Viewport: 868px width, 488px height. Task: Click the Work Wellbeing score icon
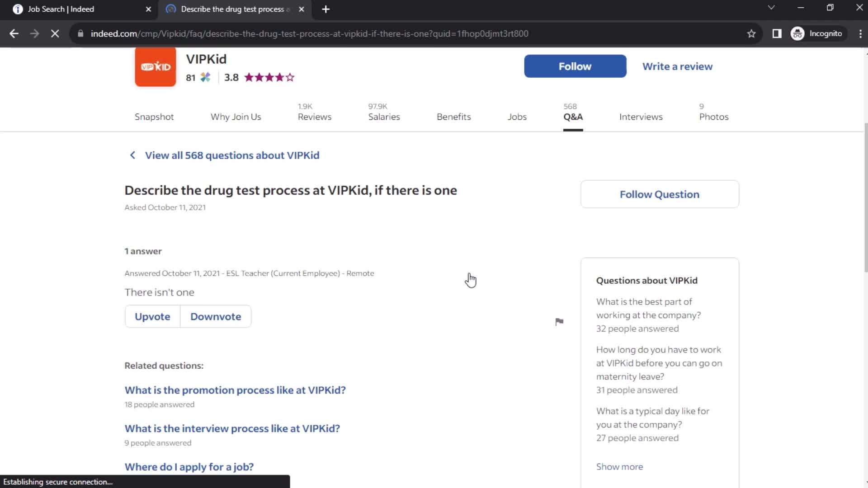point(205,77)
